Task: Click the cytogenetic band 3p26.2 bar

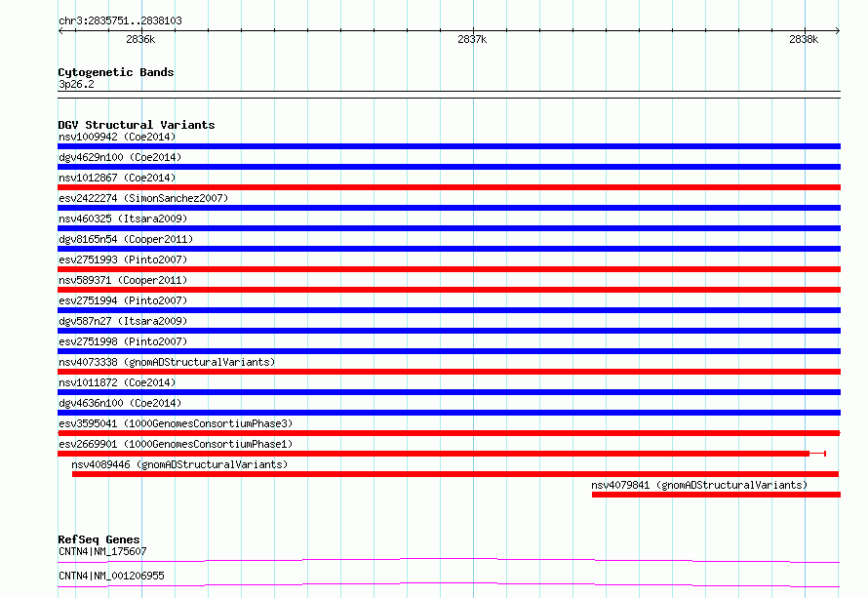Action: 449,95
